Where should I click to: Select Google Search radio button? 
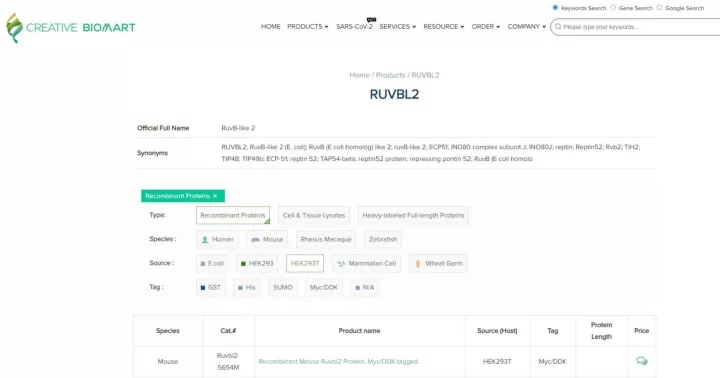tap(659, 7)
